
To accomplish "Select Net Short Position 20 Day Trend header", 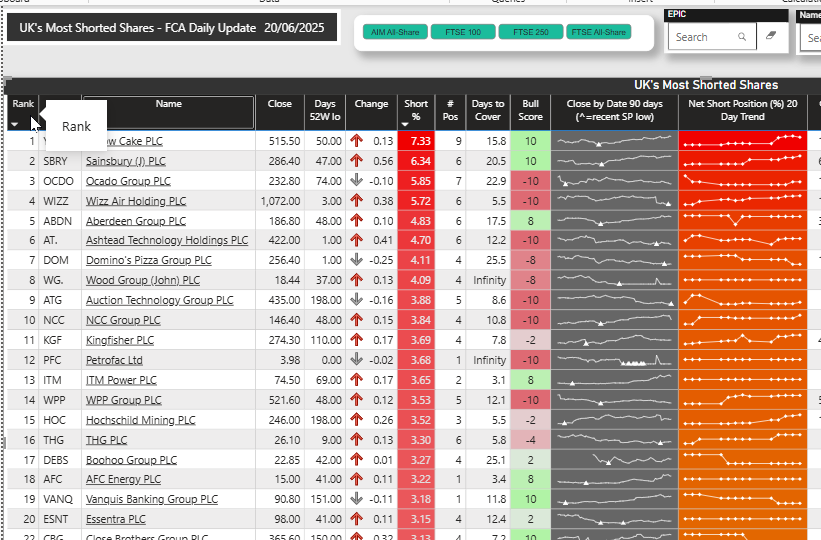I will 742,110.
